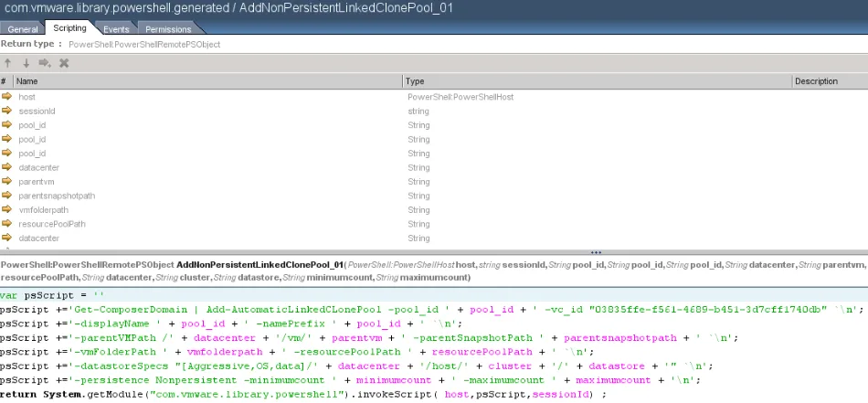868x403 pixels.
Task: Open the General tab
Action: pyautogui.click(x=23, y=29)
